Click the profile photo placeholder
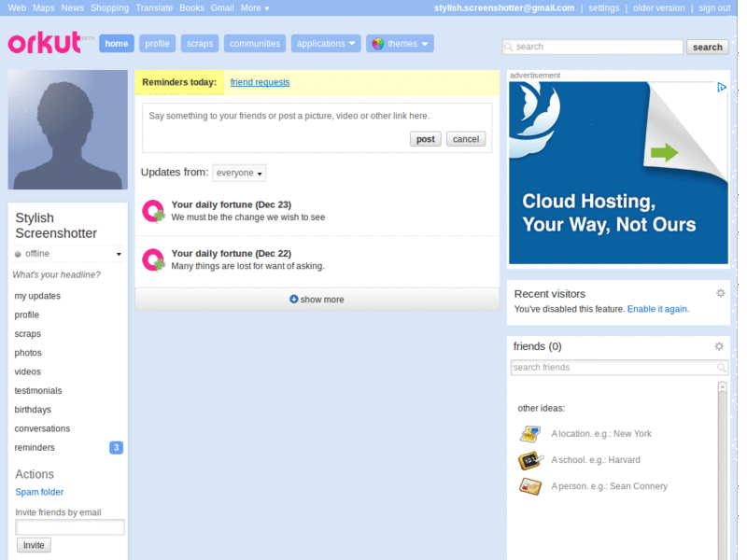 coord(67,130)
